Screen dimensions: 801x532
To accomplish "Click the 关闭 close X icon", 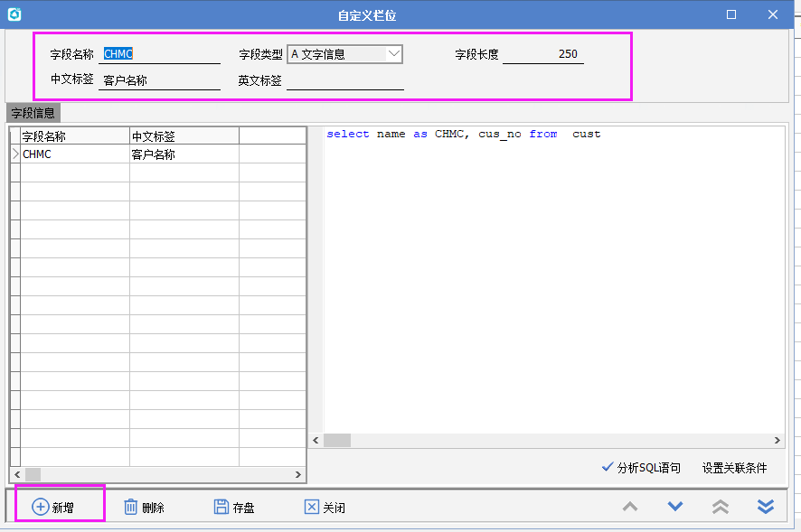I will pyautogui.click(x=311, y=507).
